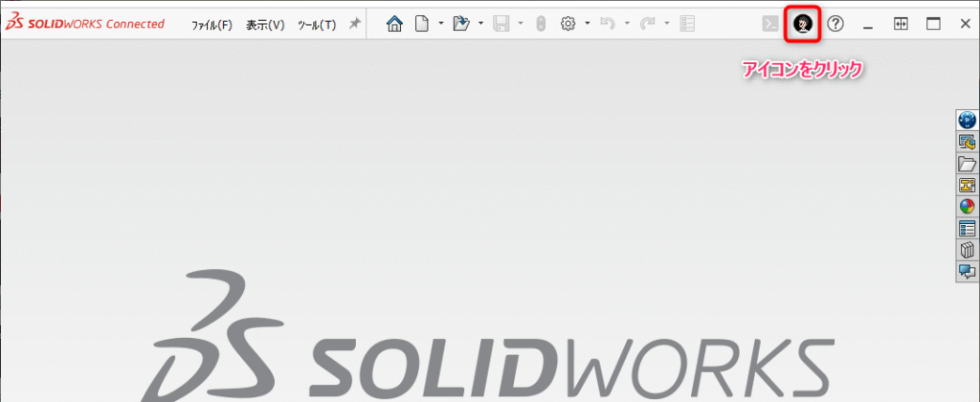Click the Home welcome icon
Image resolution: width=980 pixels, height=402 pixels.
tap(394, 25)
